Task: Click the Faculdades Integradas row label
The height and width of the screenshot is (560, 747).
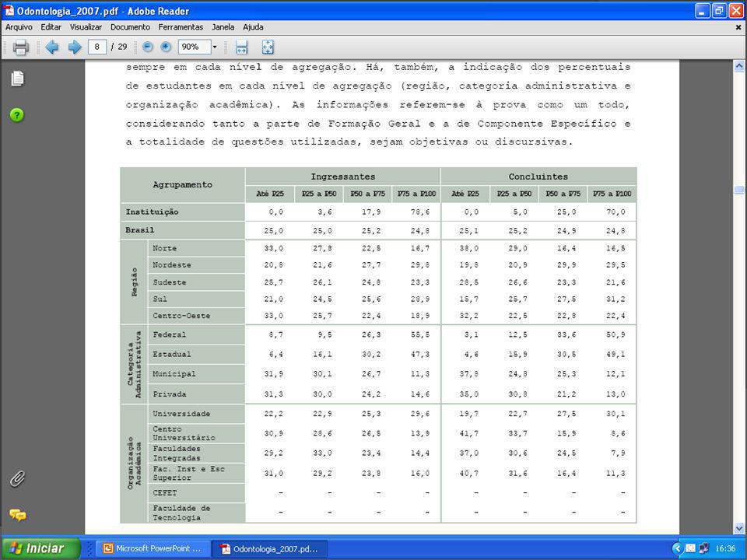Action: click(177, 453)
